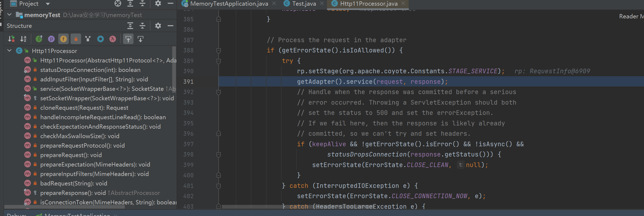Expand all in Project panel header
The height and width of the screenshot is (216, 644).
(130, 3)
